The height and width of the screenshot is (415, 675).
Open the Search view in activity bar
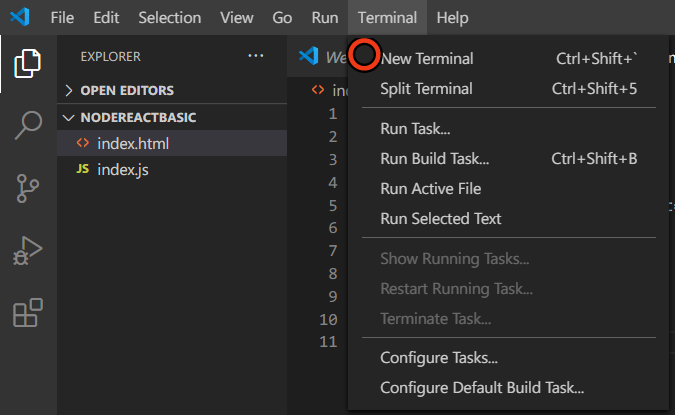pos(27,125)
